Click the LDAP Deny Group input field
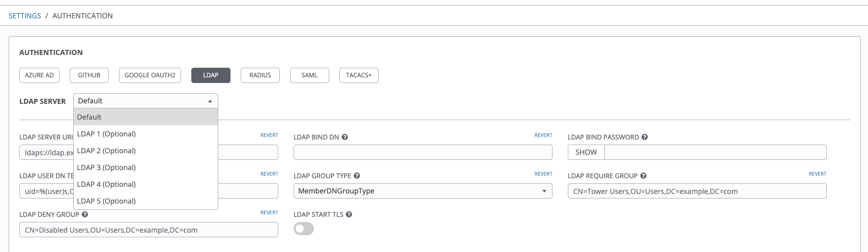The height and width of the screenshot is (252, 868). click(149, 230)
